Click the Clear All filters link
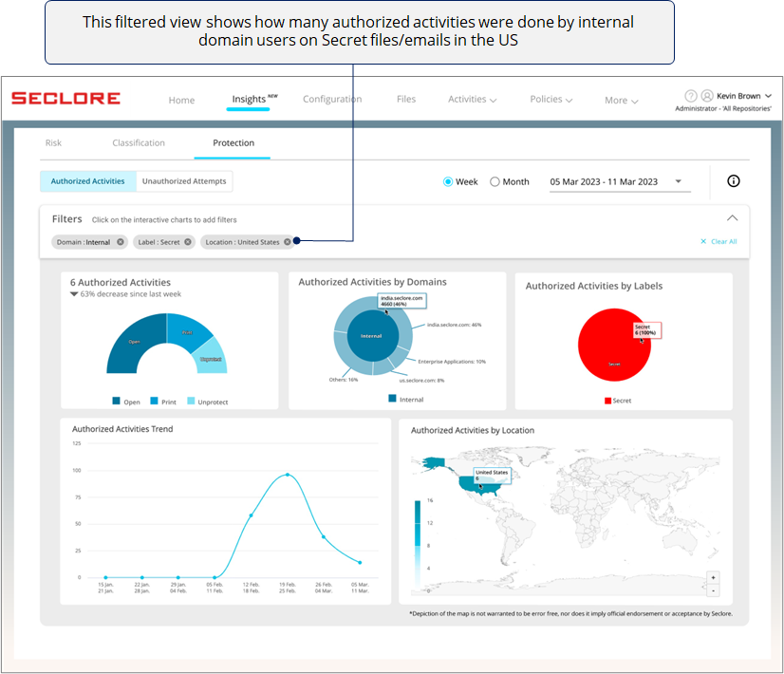 point(719,241)
